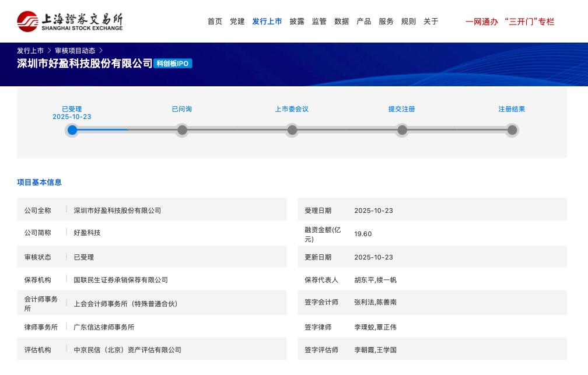This screenshot has height=375, width=588.
Task: Click the 签字评估师 value 李朝霞,王学国
Action: (376, 350)
